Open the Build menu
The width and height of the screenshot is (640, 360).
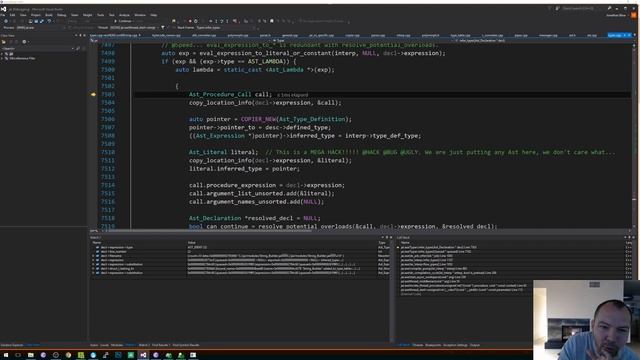tap(49, 15)
